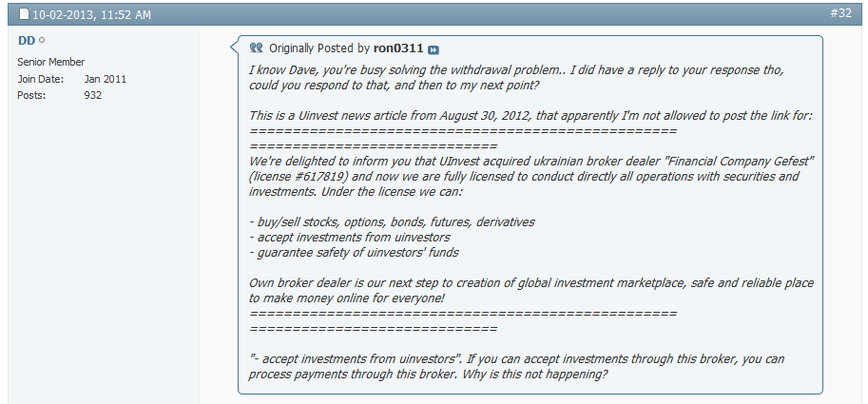Click the Posts label in user info
This screenshot has width=868, height=404.
point(32,95)
